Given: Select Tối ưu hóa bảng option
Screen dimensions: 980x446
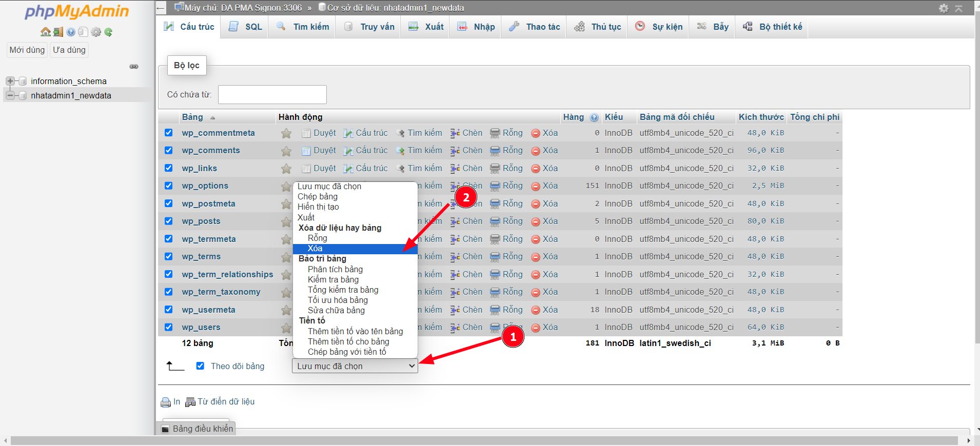Looking at the screenshot, I should click(355, 300).
